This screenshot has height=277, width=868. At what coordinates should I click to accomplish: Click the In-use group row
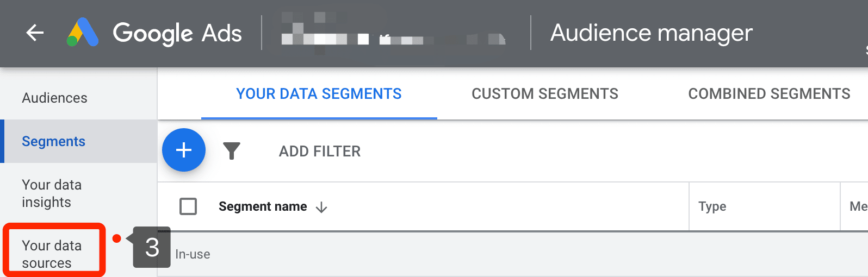pyautogui.click(x=193, y=254)
